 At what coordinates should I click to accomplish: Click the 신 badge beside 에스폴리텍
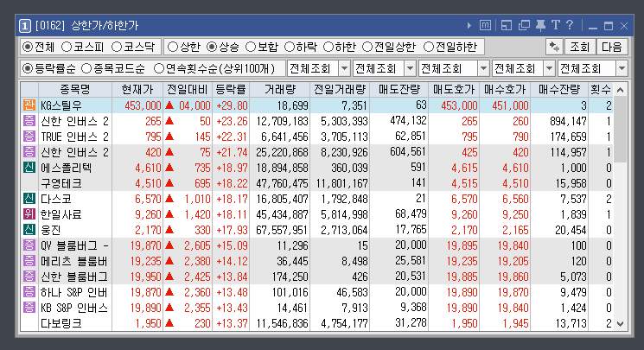[29, 168]
